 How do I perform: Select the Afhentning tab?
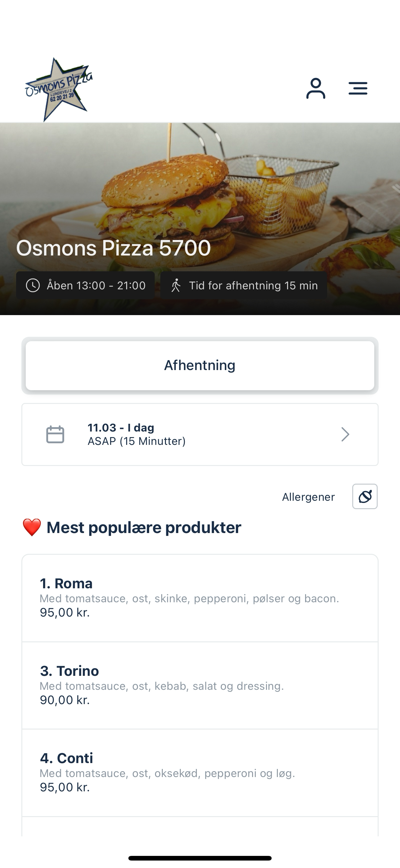pos(200,366)
